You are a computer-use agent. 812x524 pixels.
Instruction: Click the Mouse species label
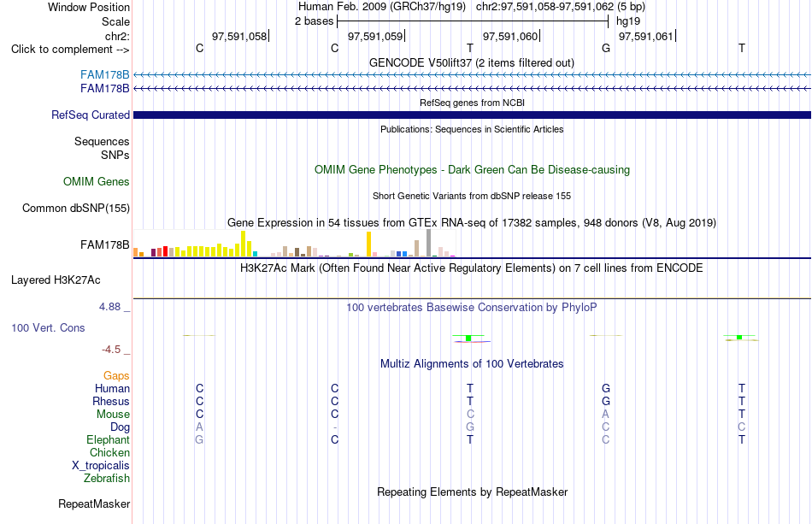click(113, 415)
